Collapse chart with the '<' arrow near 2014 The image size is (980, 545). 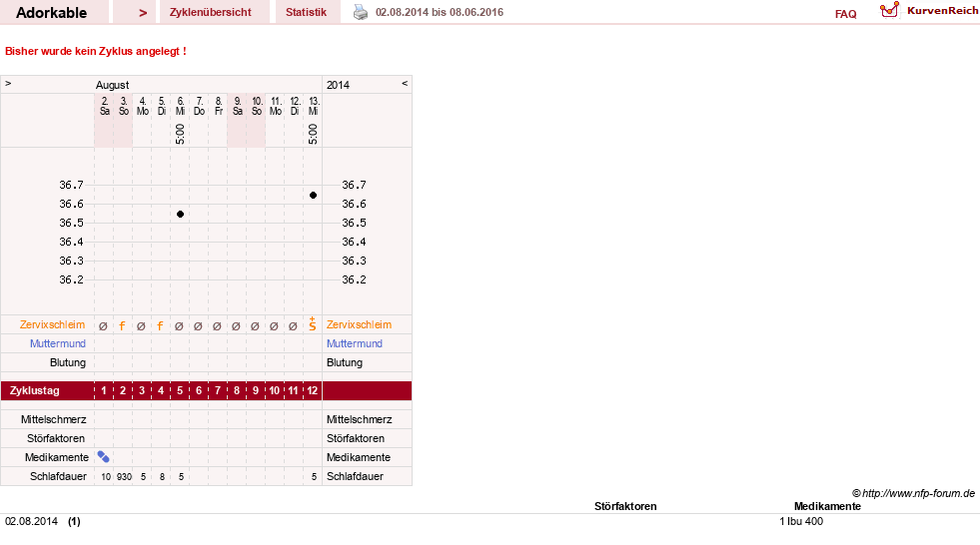pos(405,83)
